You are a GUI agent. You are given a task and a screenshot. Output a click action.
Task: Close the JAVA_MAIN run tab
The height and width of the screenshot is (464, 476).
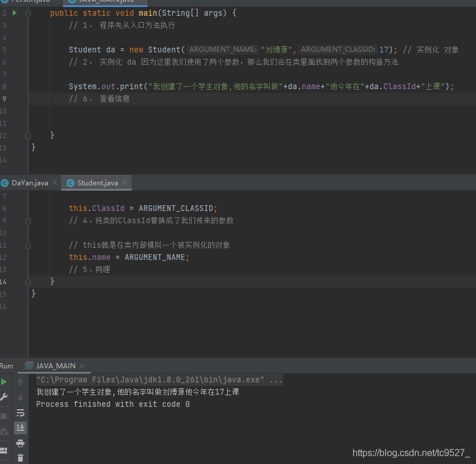point(82,366)
